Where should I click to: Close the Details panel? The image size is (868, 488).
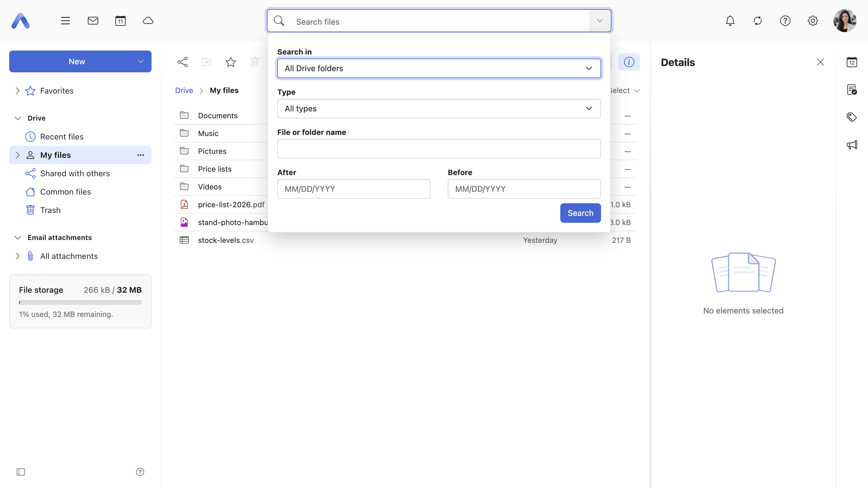point(820,62)
